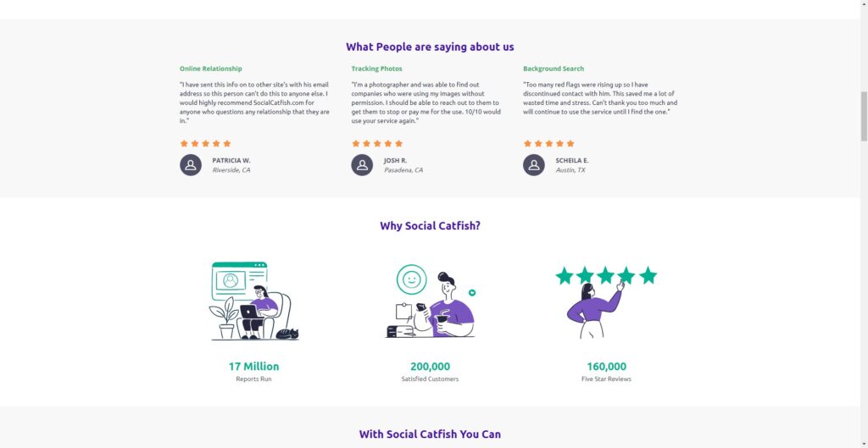Click the Why Social Catfish? heading
The width and height of the screenshot is (868, 448).
(430, 226)
